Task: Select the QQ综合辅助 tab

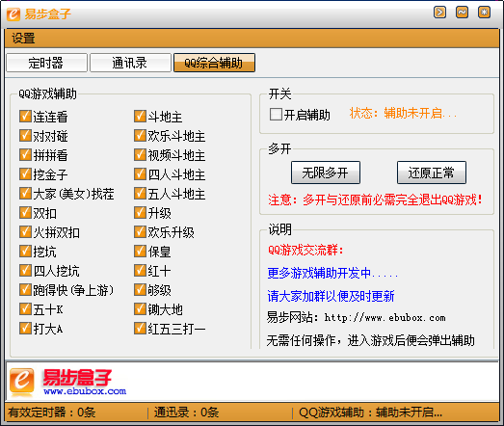Action: pyautogui.click(x=214, y=63)
